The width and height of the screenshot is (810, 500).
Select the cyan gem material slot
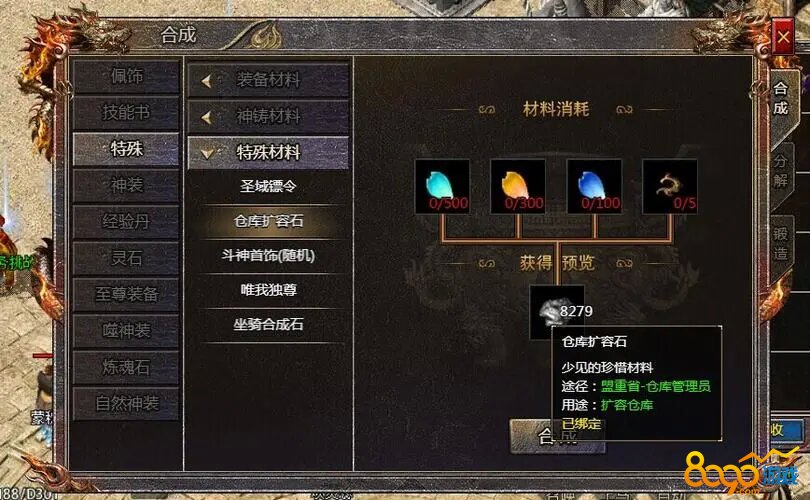(442, 186)
